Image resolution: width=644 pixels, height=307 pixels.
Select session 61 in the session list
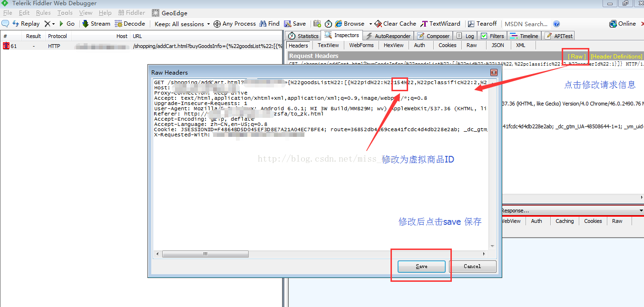pyautogui.click(x=142, y=46)
